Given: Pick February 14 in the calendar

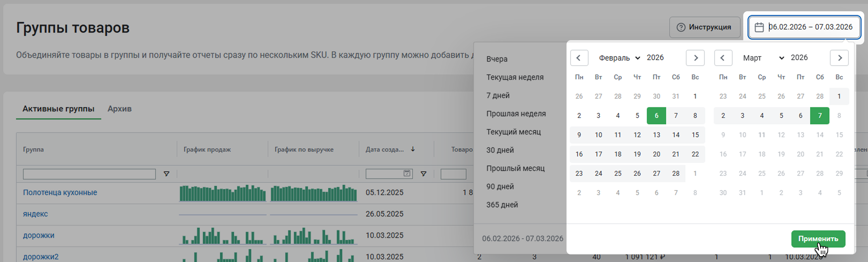Looking at the screenshot, I should [675, 135].
